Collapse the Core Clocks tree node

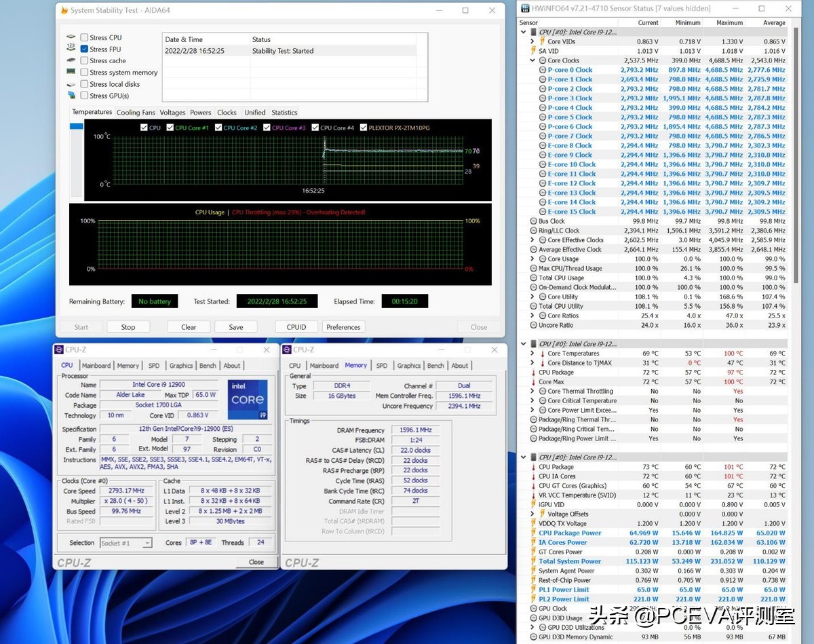click(533, 60)
